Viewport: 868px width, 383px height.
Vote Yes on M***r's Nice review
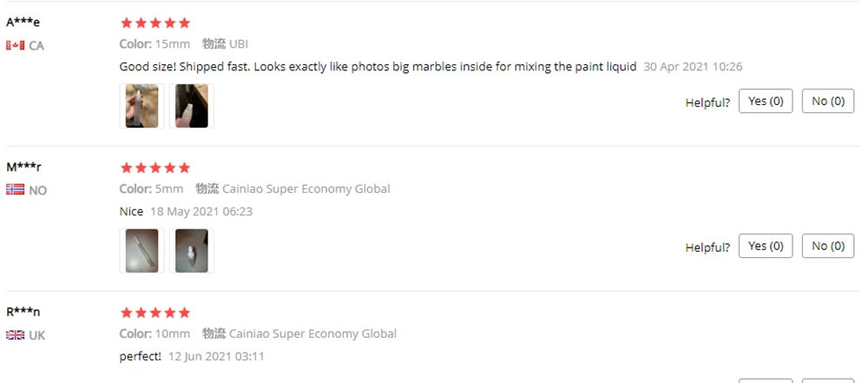pos(766,247)
